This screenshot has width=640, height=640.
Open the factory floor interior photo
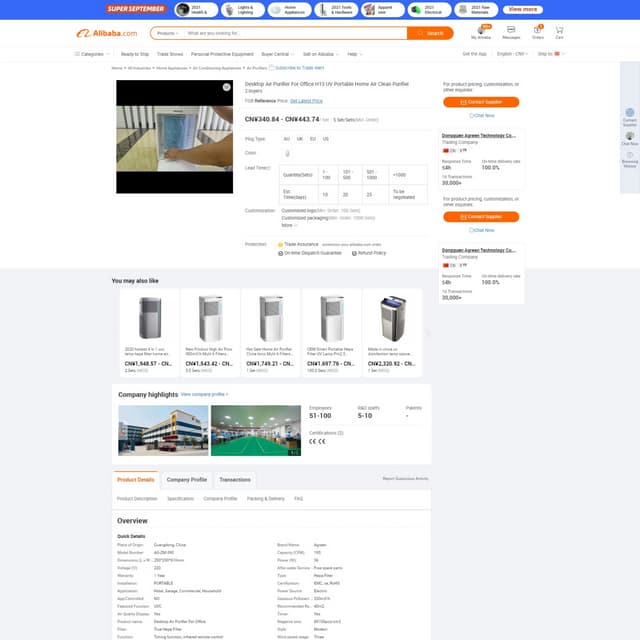click(x=256, y=430)
